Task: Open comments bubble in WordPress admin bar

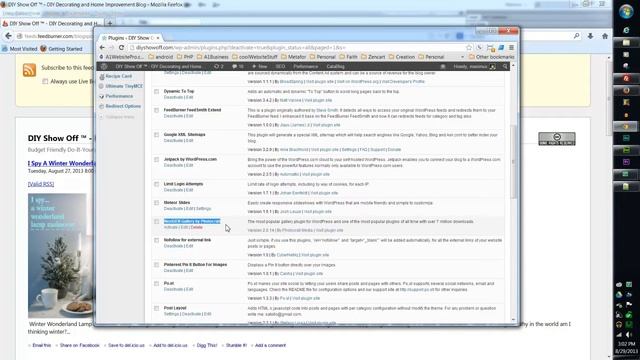Action: (238, 67)
